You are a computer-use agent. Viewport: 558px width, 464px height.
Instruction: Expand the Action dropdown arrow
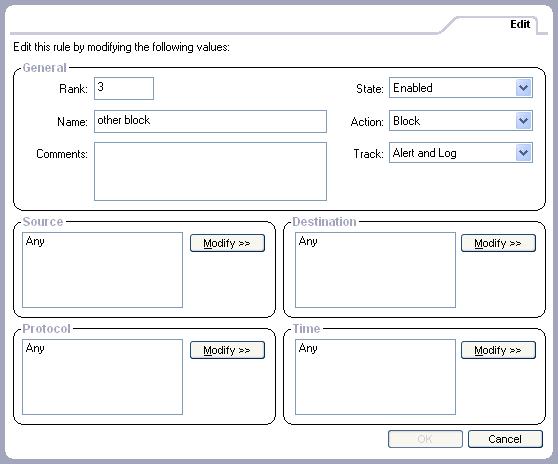(523, 121)
